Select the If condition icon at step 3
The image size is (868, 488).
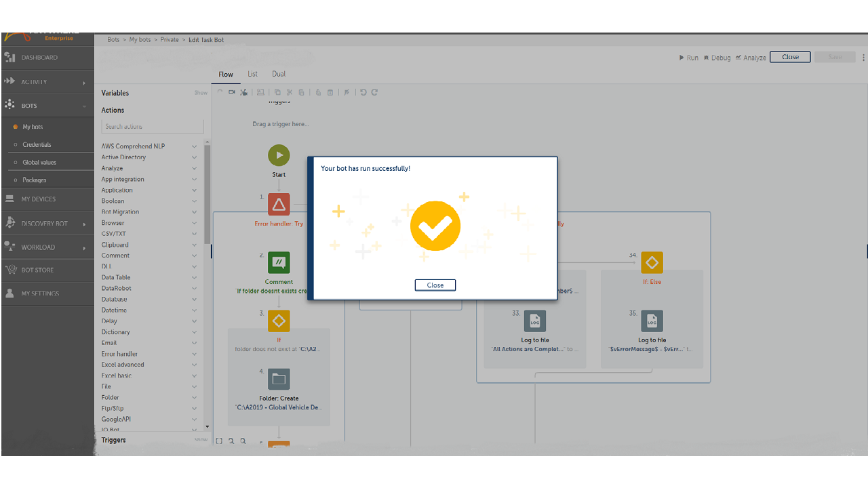(279, 321)
